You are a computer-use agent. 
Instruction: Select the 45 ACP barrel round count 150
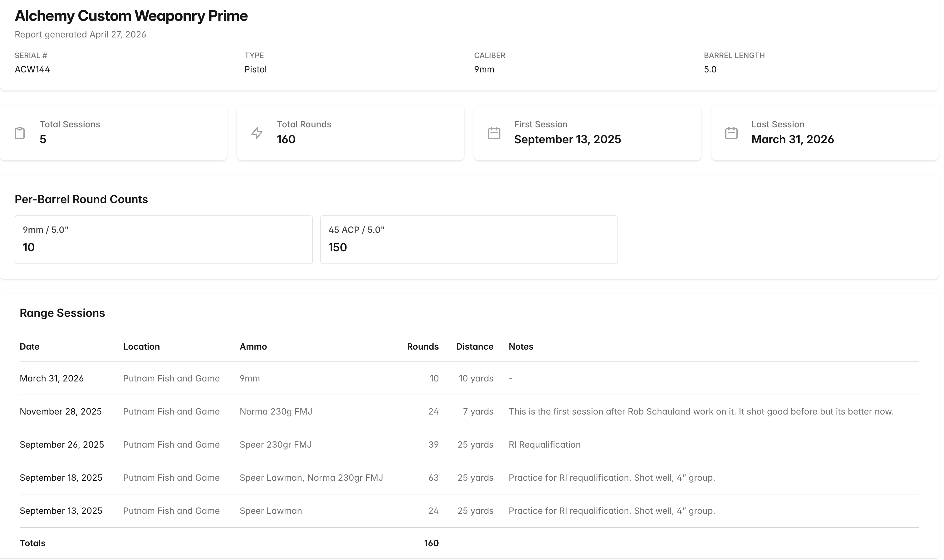pos(337,248)
